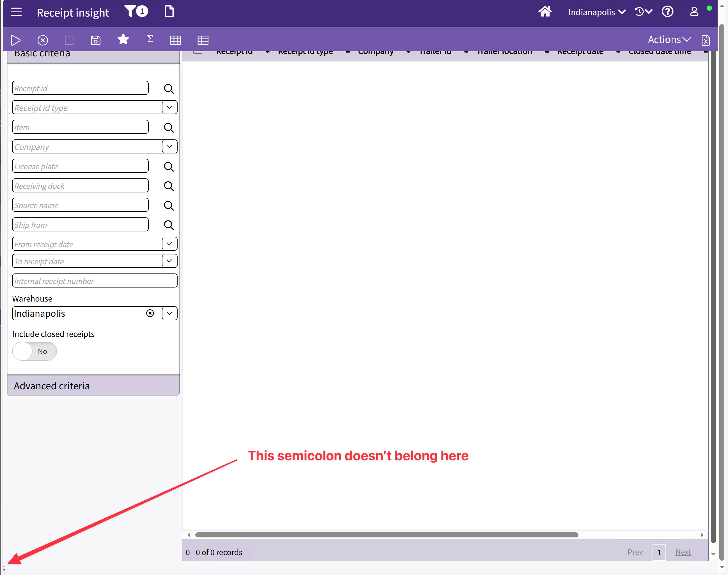The image size is (728, 575).
Task: Click the circled X clear icon
Action: click(x=43, y=40)
